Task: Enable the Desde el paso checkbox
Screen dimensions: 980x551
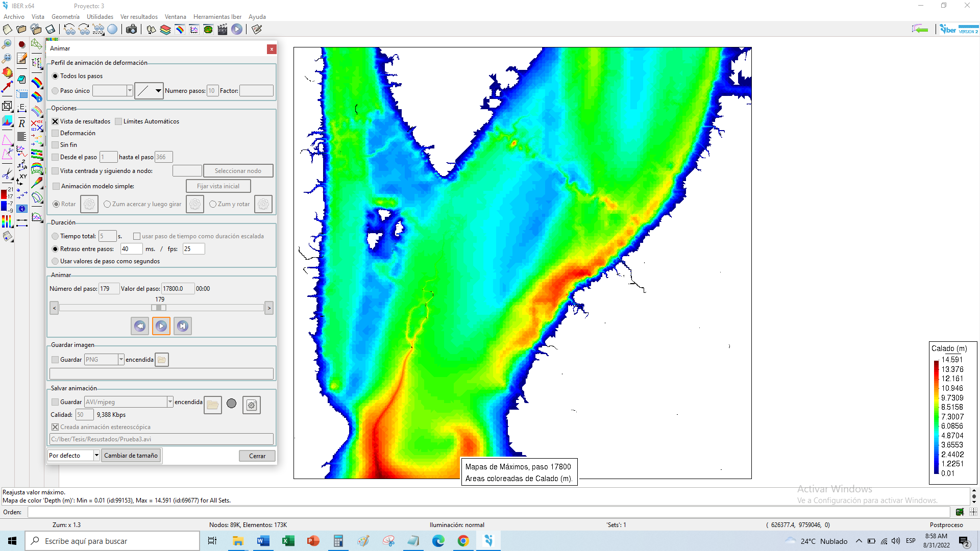Action: (55, 157)
